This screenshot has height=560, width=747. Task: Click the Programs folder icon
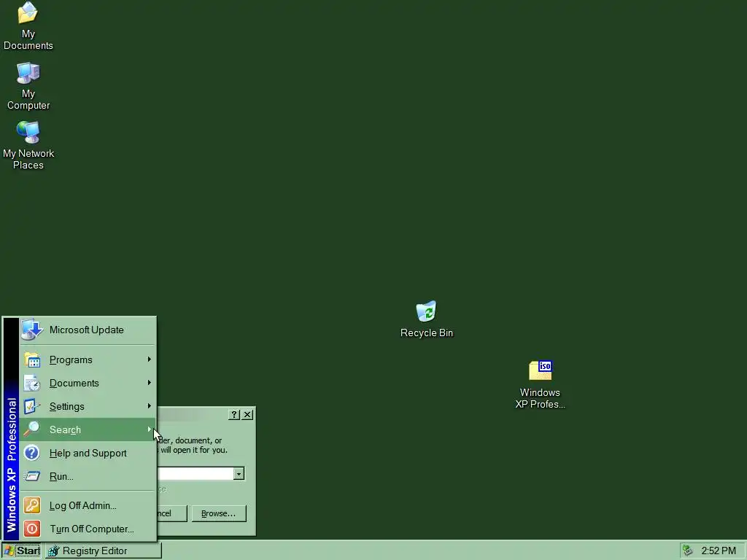[32, 359]
